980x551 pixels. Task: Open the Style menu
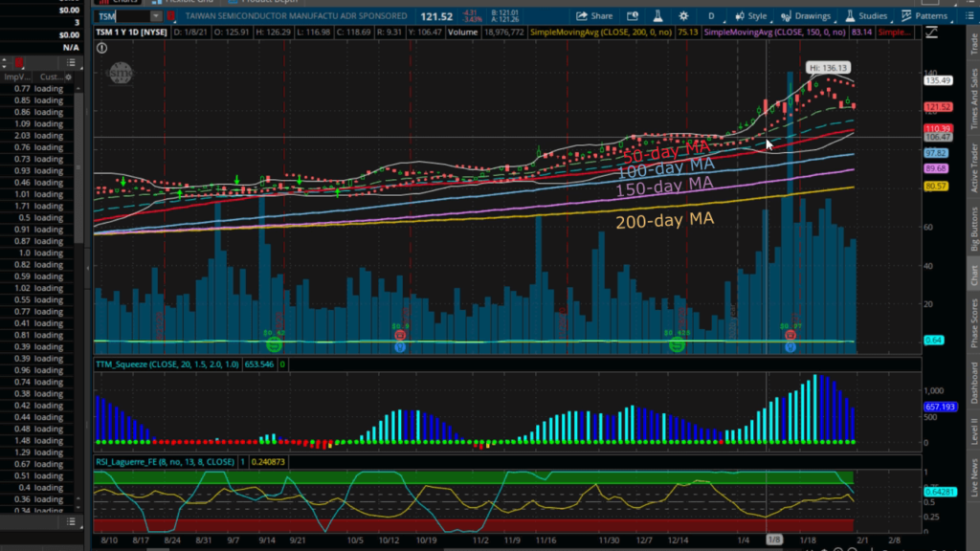point(750,15)
